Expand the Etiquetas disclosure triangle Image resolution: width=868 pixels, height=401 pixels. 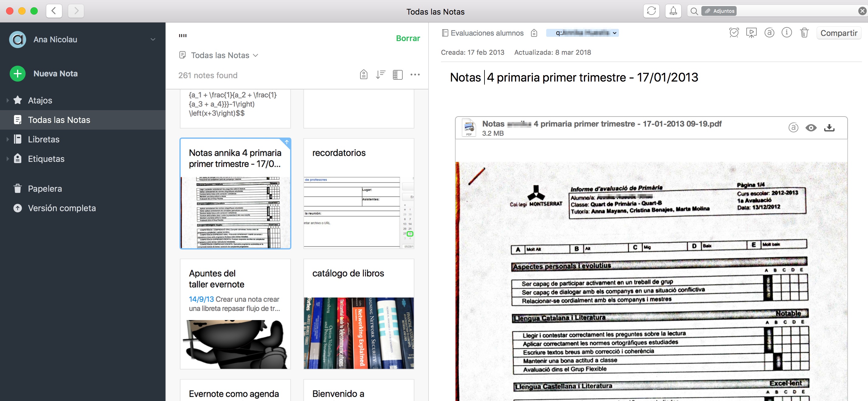7,159
